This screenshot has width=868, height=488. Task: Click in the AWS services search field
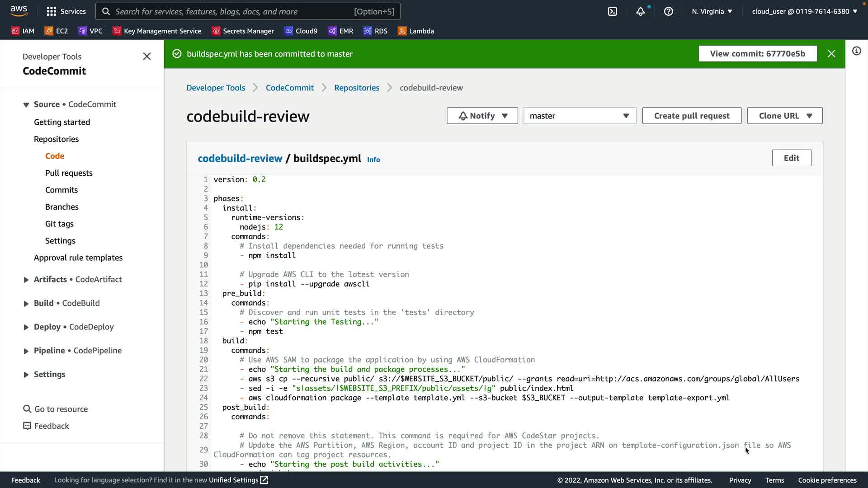(x=248, y=11)
